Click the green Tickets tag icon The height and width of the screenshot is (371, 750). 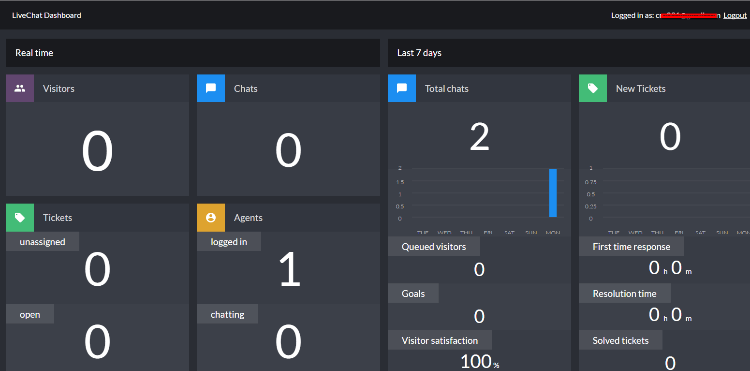click(20, 218)
